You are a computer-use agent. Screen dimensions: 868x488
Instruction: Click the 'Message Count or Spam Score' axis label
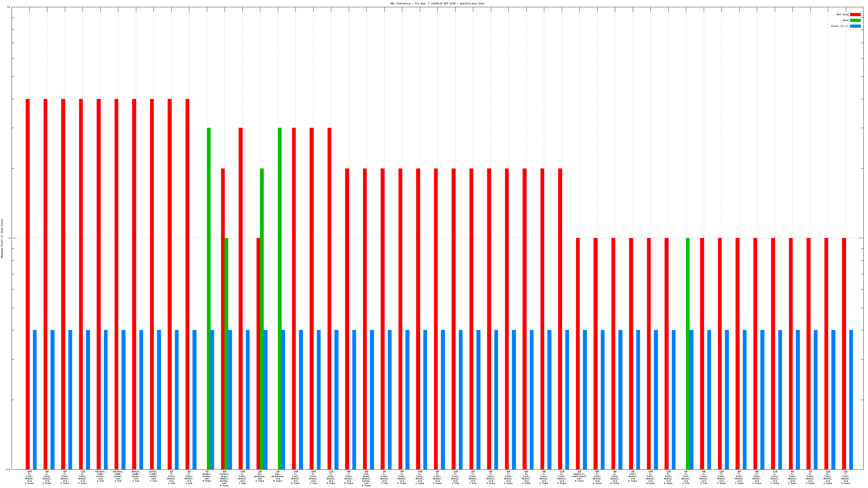point(2,238)
